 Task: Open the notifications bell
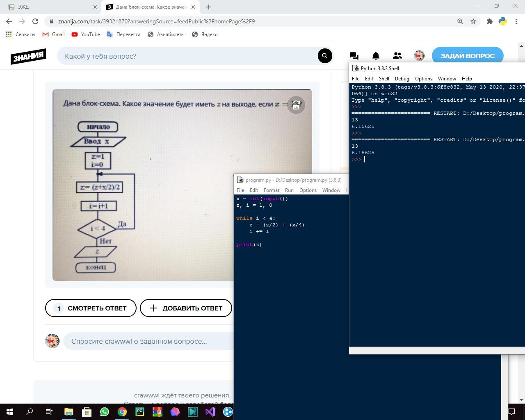376,56
